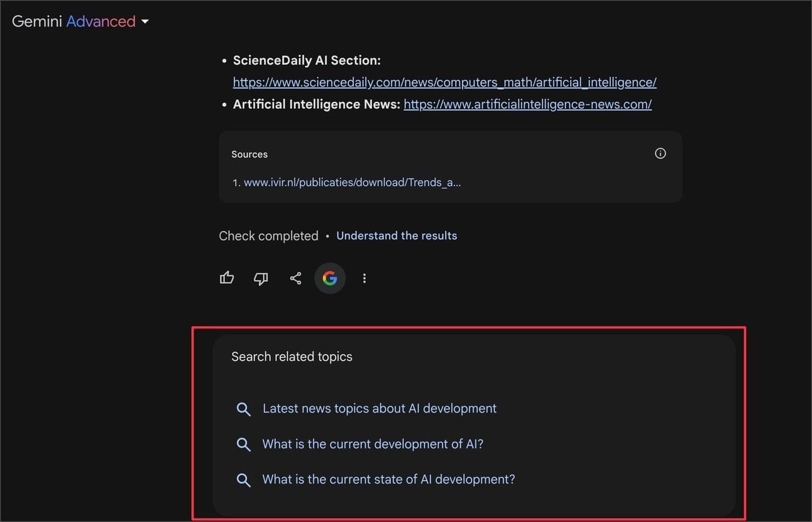Search What is the current development of AI
This screenshot has width=812, height=522.
[373, 444]
